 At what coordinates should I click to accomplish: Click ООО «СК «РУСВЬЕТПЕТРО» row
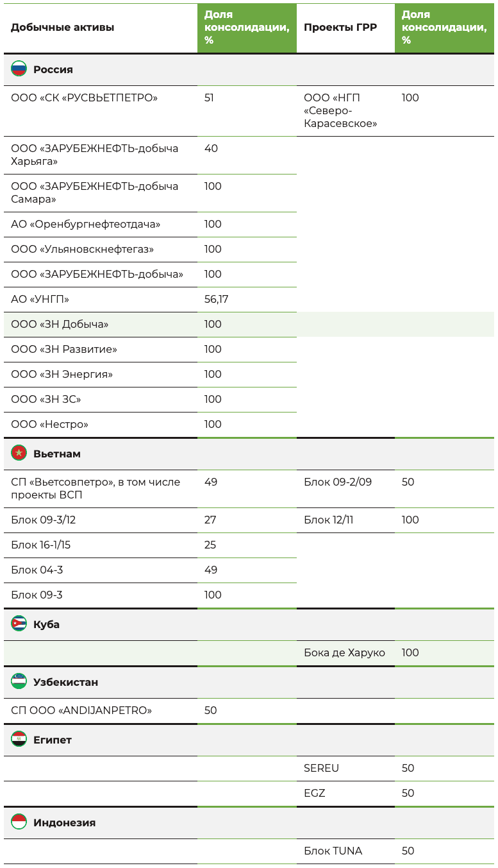coord(84,98)
